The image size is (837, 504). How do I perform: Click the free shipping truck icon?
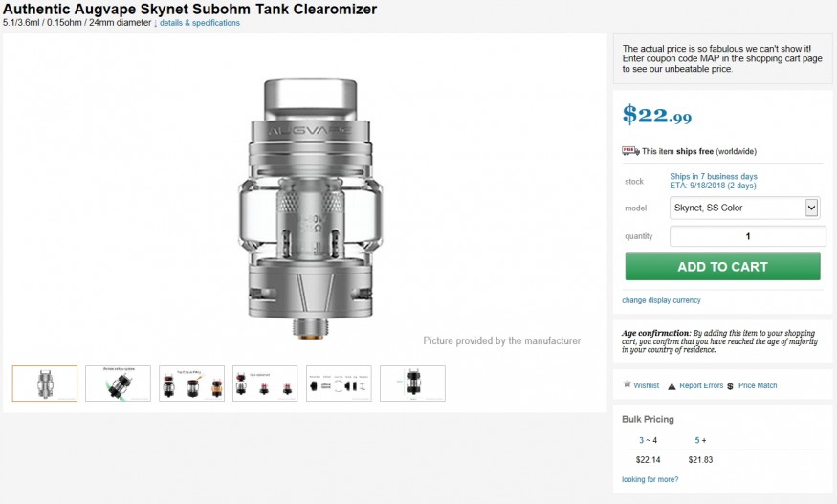pyautogui.click(x=630, y=151)
